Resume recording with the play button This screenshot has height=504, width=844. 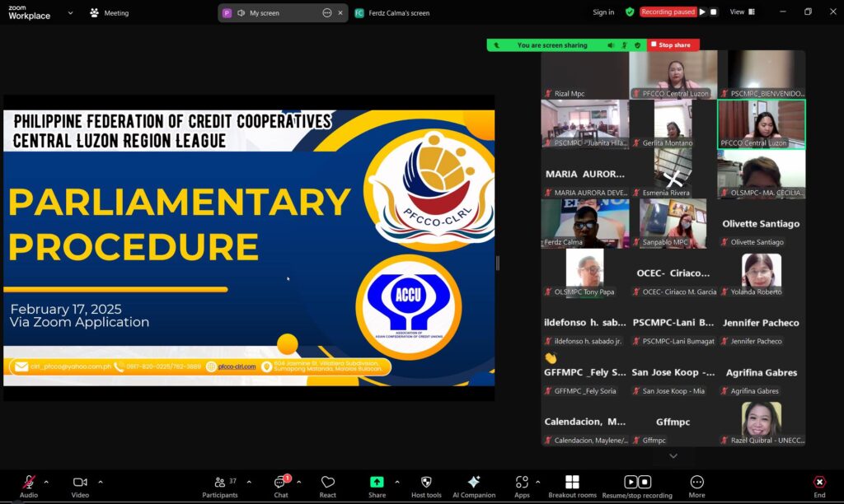click(x=702, y=12)
